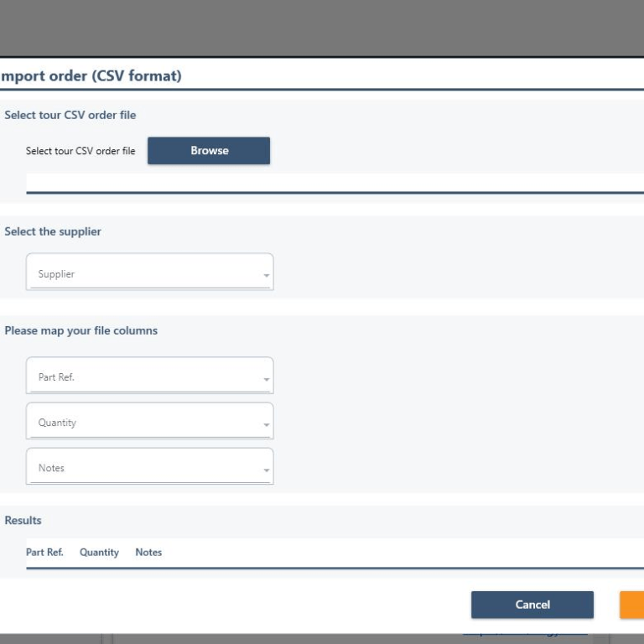This screenshot has height=644, width=644.
Task: Click the 'Select tour CSV order file' label next to Browse
Action: pyautogui.click(x=80, y=151)
